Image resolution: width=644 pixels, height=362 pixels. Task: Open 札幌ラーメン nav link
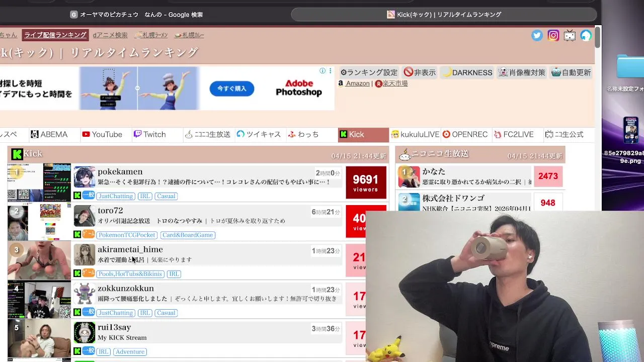tap(151, 35)
